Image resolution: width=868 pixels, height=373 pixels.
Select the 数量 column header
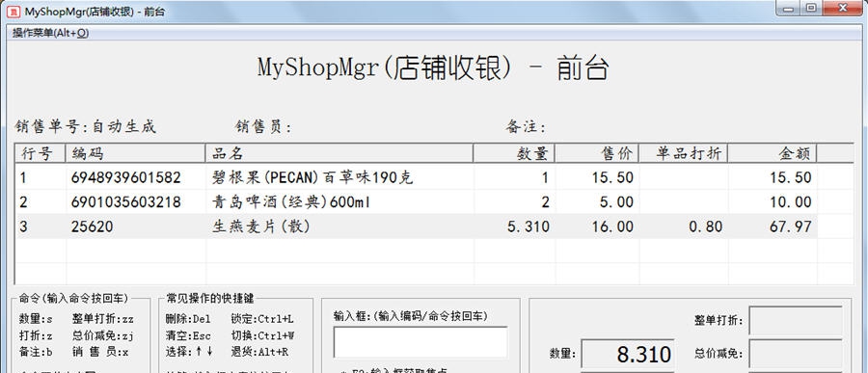[x=514, y=153]
